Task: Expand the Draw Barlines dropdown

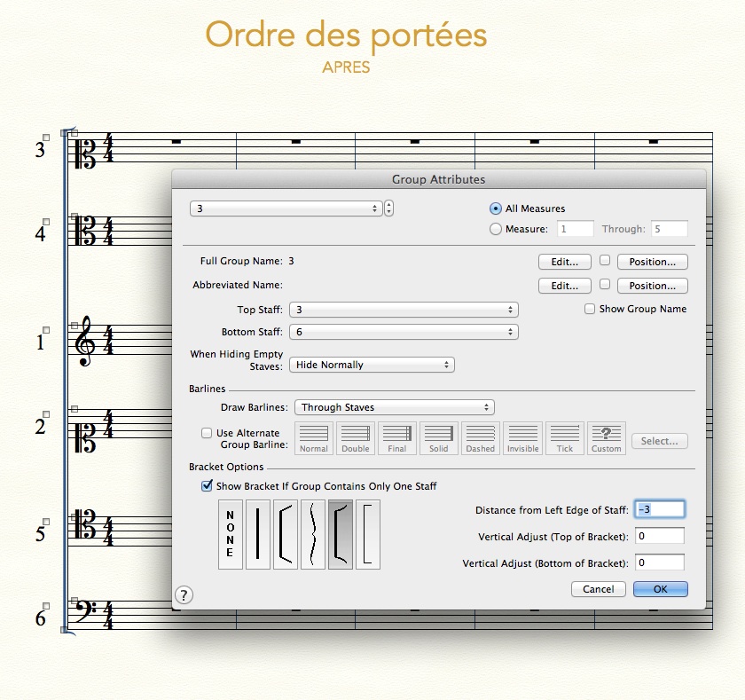Action: 393,407
